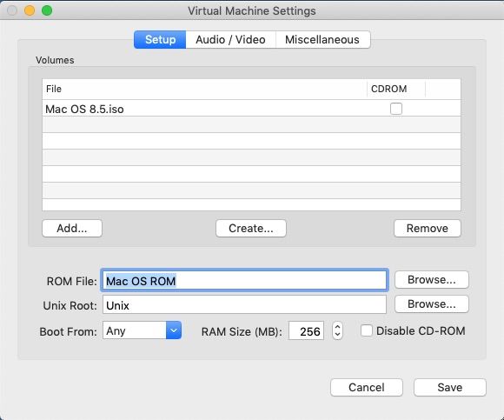
Task: Click the Create... volume button
Action: tap(251, 229)
